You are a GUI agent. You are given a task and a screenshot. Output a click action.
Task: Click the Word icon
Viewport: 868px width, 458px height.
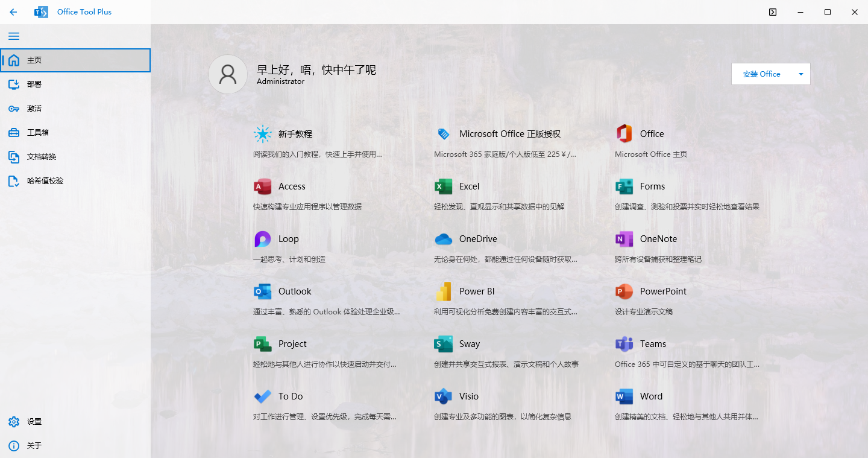coord(624,397)
